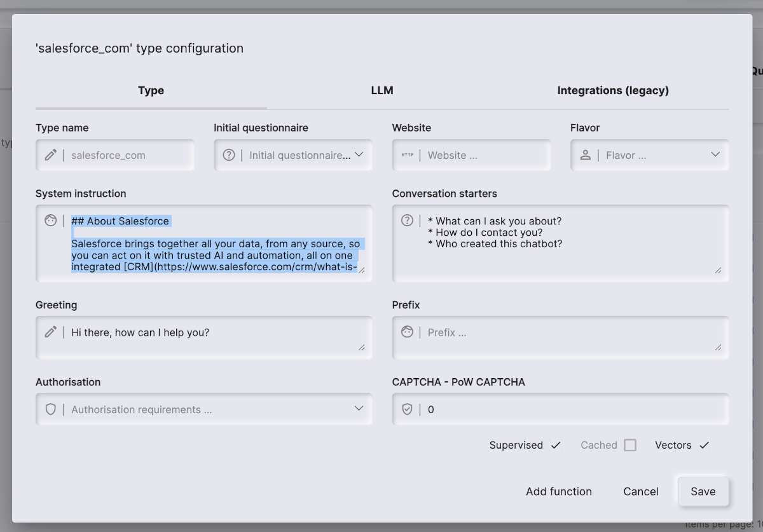Click the resize handle of Conversation starters

tap(718, 270)
